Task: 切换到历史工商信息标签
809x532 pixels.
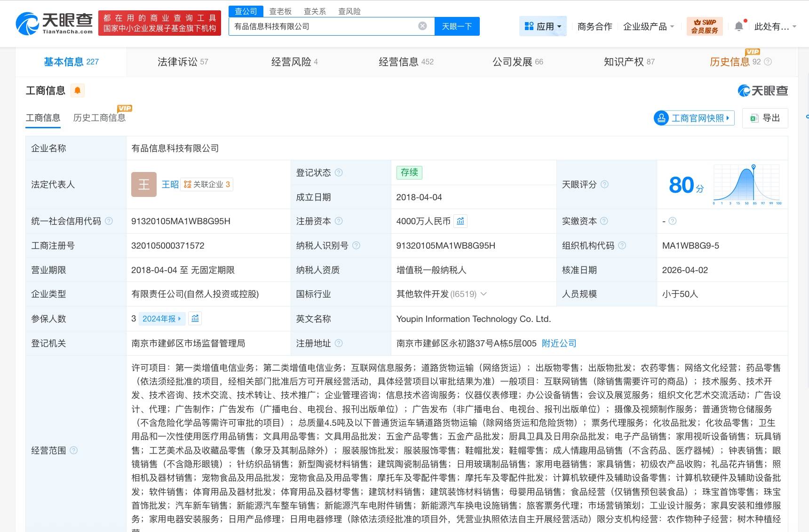Action: 99,117
